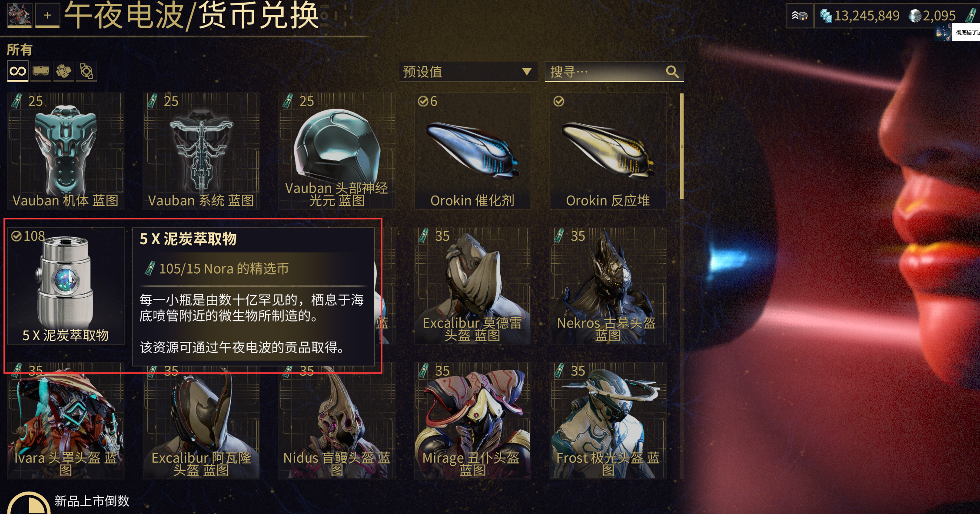Select the infinity all-items filter icon
Image resolution: width=980 pixels, height=514 pixels.
point(18,71)
